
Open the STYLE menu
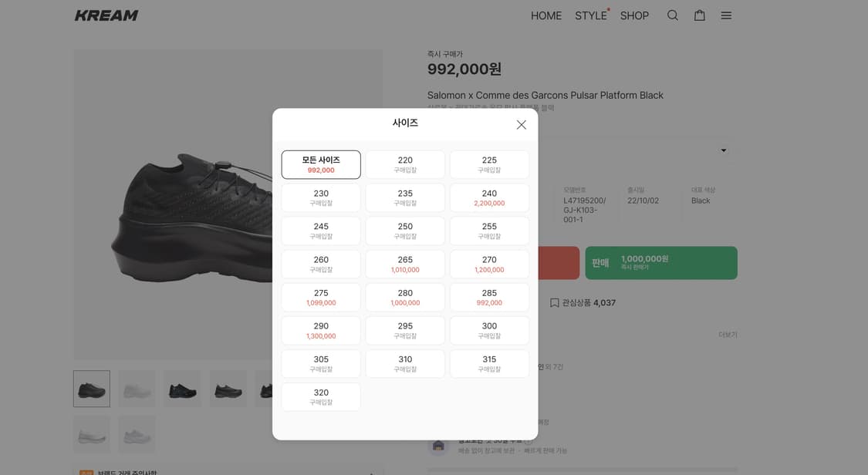tap(591, 15)
